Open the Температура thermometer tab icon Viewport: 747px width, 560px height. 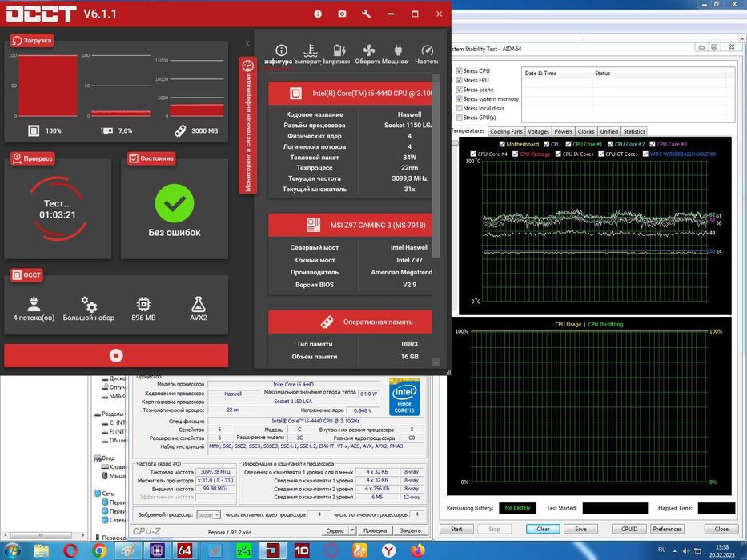coord(311,50)
